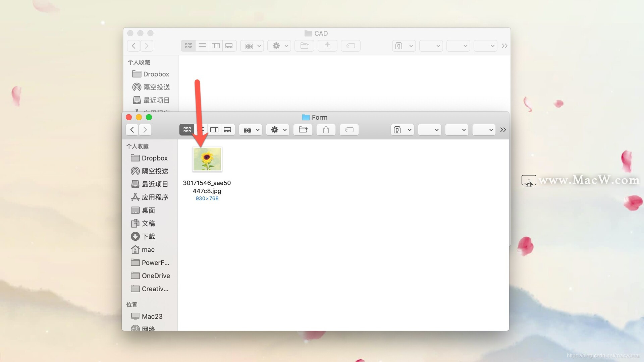Navigate back using the back arrow
644x362 pixels.
[132, 129]
